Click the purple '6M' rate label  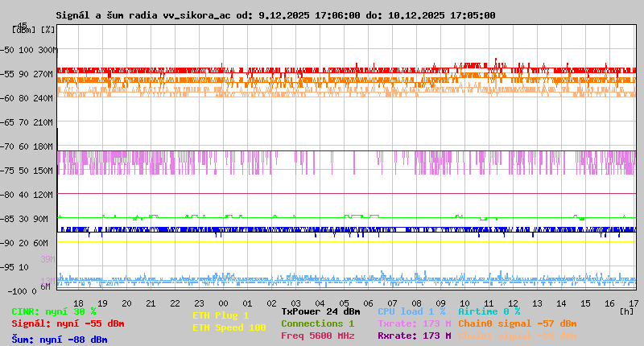click(x=45, y=286)
